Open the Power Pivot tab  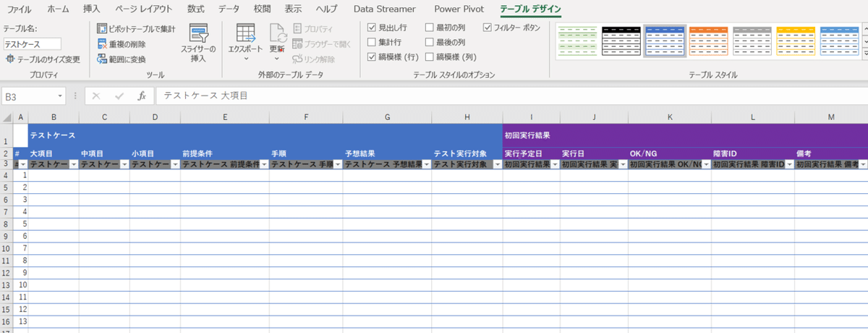click(x=459, y=9)
